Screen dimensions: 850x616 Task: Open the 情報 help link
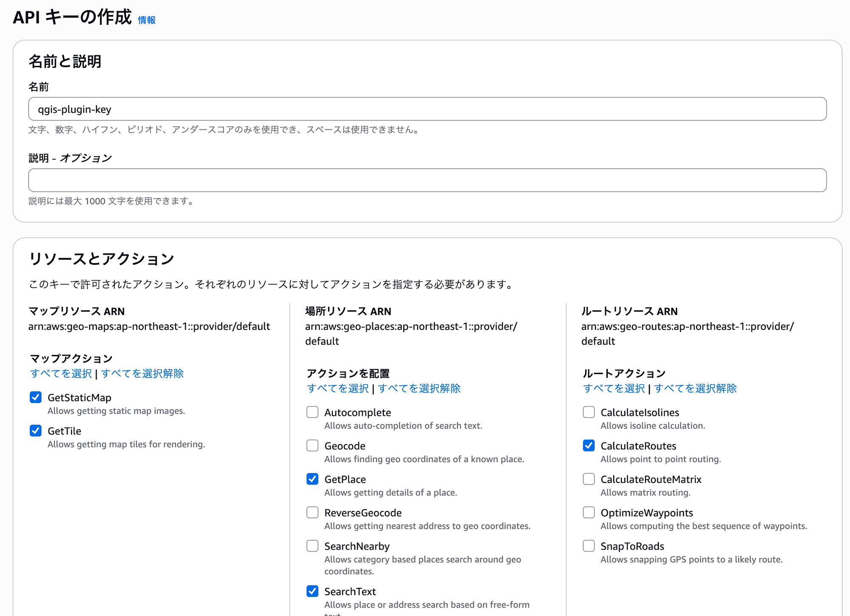(146, 20)
